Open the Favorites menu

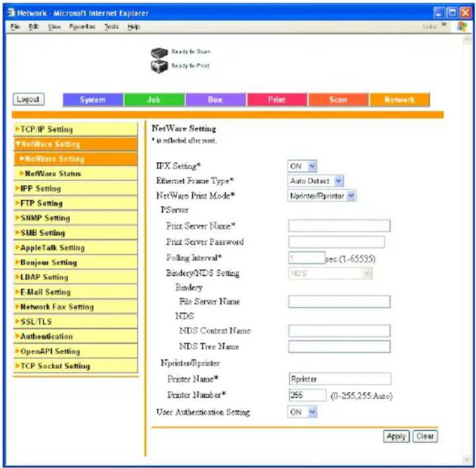pos(82,27)
